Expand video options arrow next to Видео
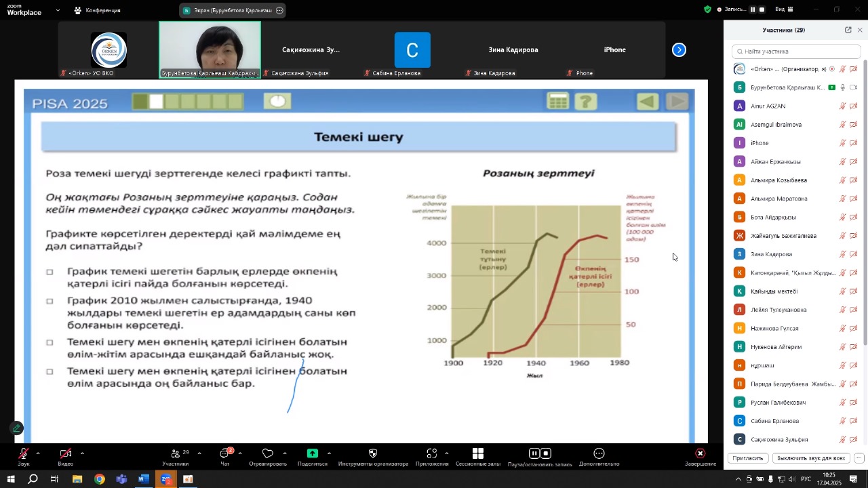The image size is (868, 488). (x=82, y=453)
